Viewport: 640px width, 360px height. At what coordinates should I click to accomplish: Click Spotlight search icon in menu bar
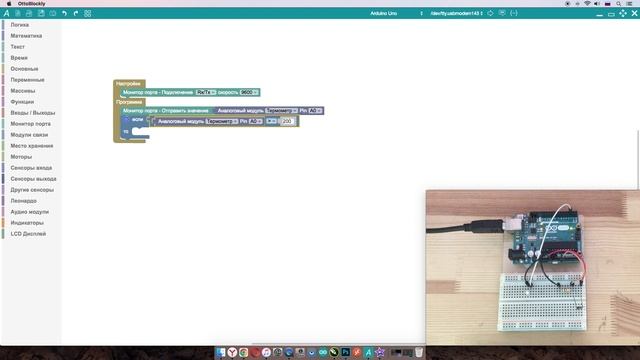point(619,3)
